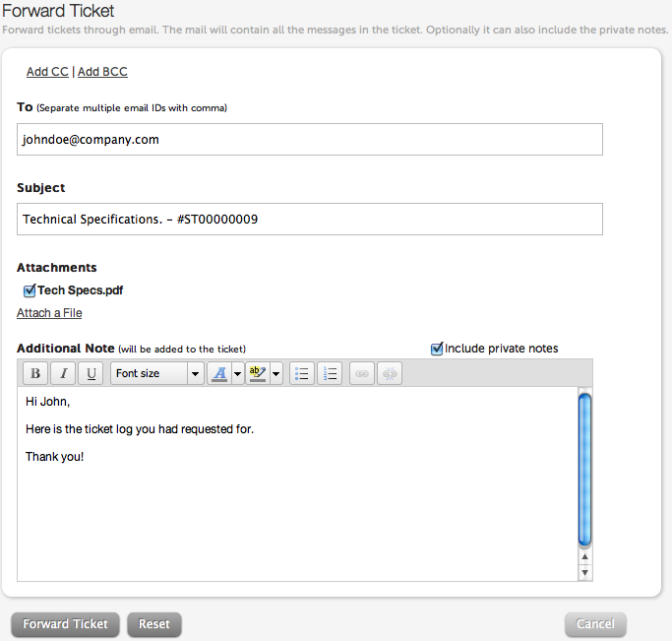Click the insert link icon
672x641 pixels.
[362, 374]
